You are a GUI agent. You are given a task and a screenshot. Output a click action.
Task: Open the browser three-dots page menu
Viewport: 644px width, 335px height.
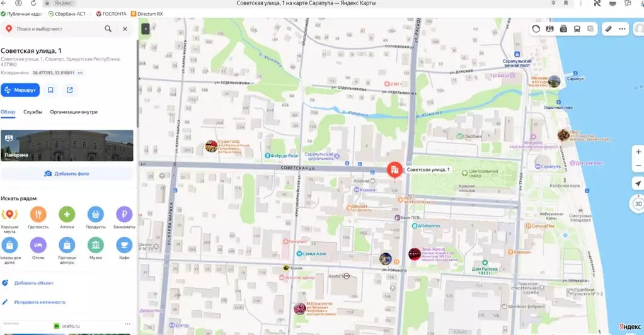(x=580, y=3)
